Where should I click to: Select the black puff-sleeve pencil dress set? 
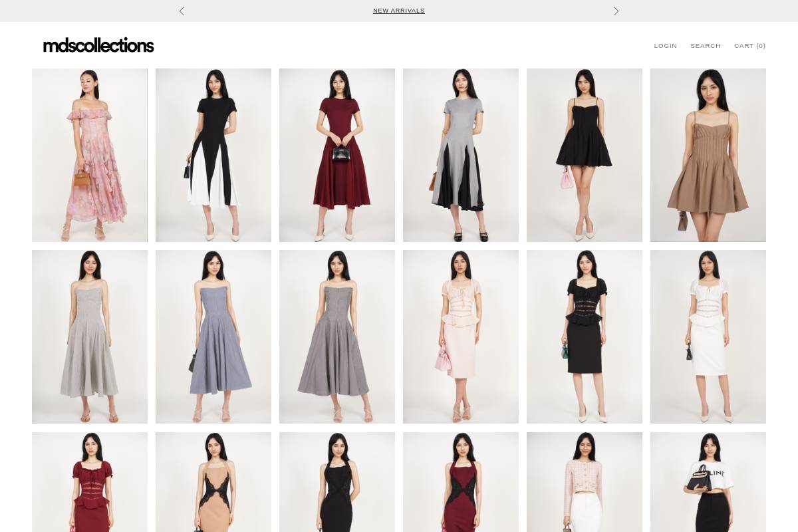pyautogui.click(x=585, y=336)
